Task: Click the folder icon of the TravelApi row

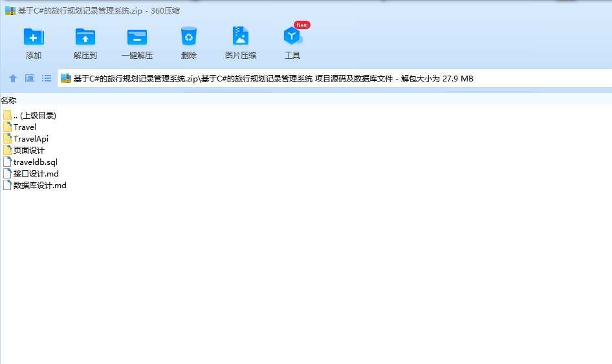Action: (x=7, y=138)
